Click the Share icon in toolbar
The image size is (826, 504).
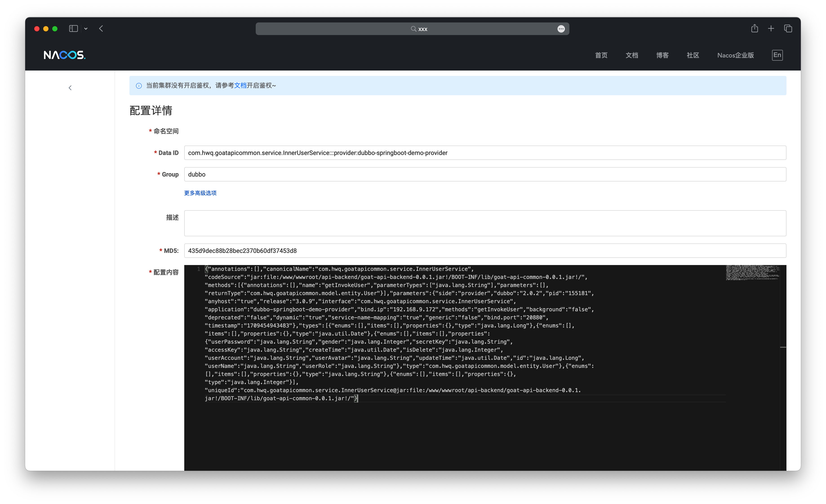754,29
